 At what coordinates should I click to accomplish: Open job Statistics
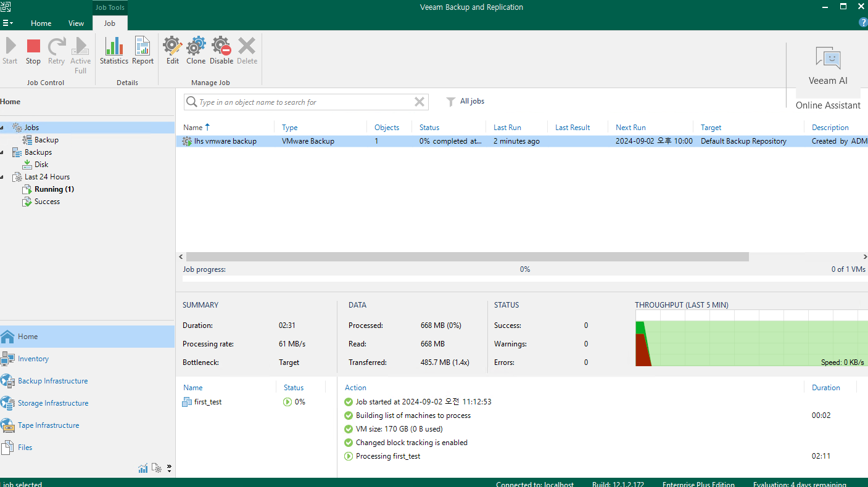pyautogui.click(x=114, y=51)
